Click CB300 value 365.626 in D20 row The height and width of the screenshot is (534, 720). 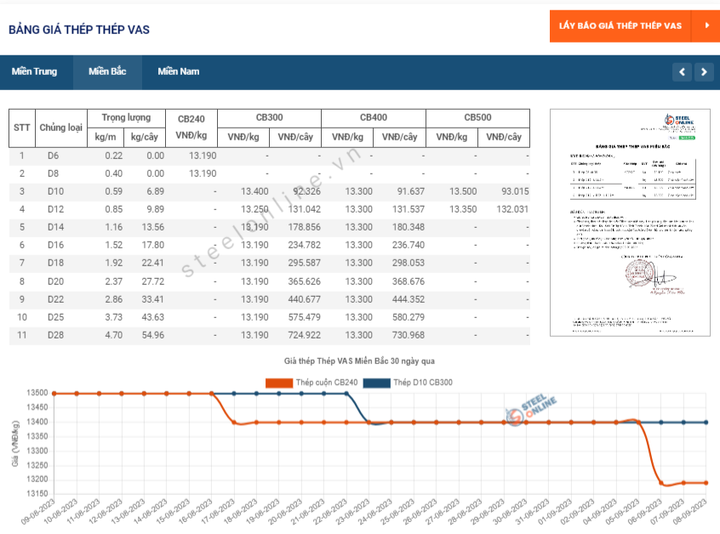click(x=304, y=281)
